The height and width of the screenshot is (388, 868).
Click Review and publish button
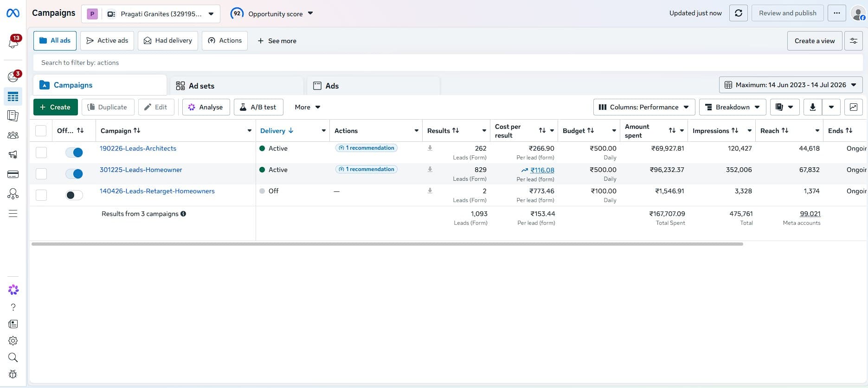point(788,13)
